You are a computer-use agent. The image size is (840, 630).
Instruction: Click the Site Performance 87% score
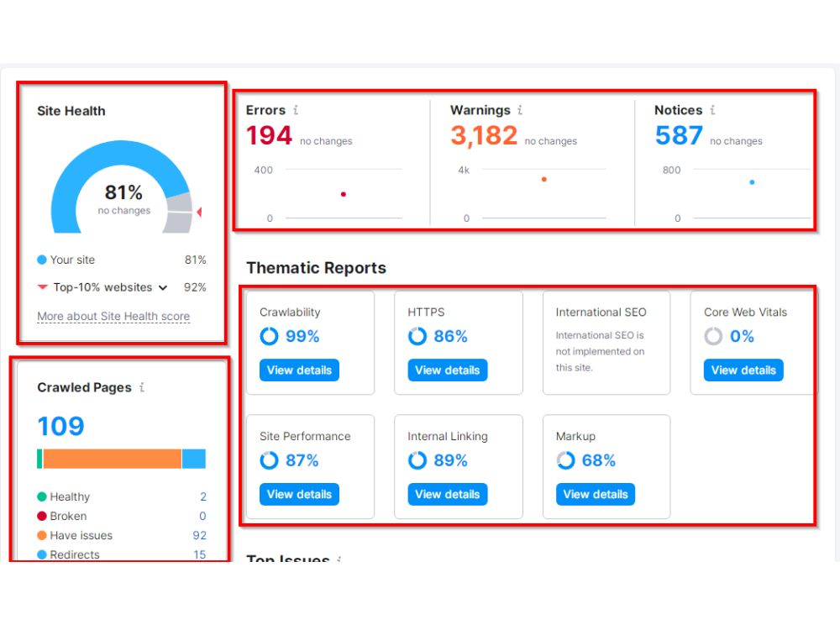(302, 460)
